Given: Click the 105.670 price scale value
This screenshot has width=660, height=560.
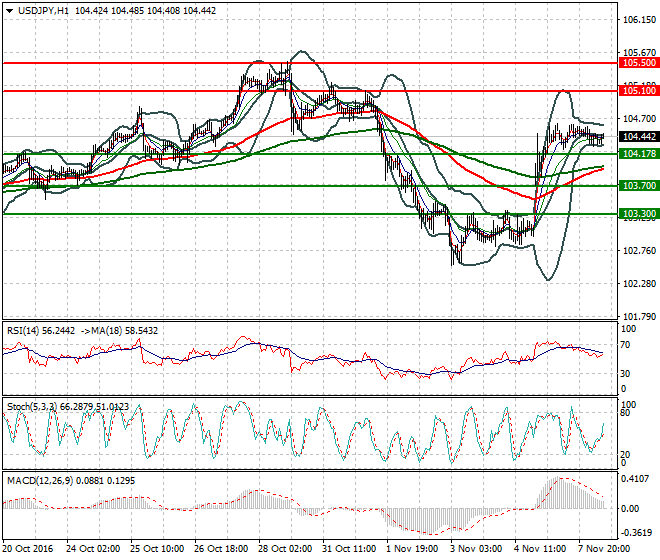Looking at the screenshot, I should click(x=639, y=53).
